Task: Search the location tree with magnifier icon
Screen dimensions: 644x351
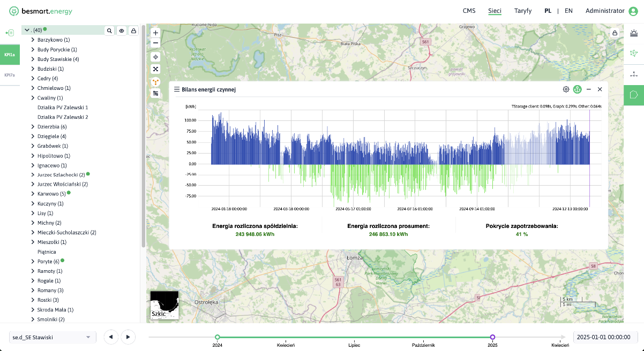Action: tap(109, 31)
